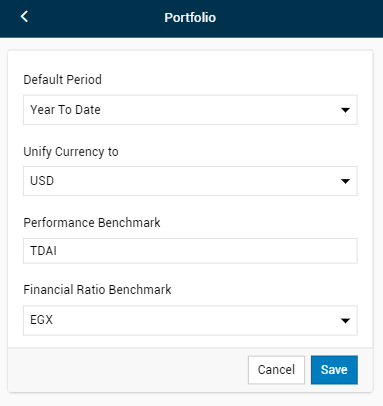
Task: Open the Default Period combo box
Action: coord(190,110)
